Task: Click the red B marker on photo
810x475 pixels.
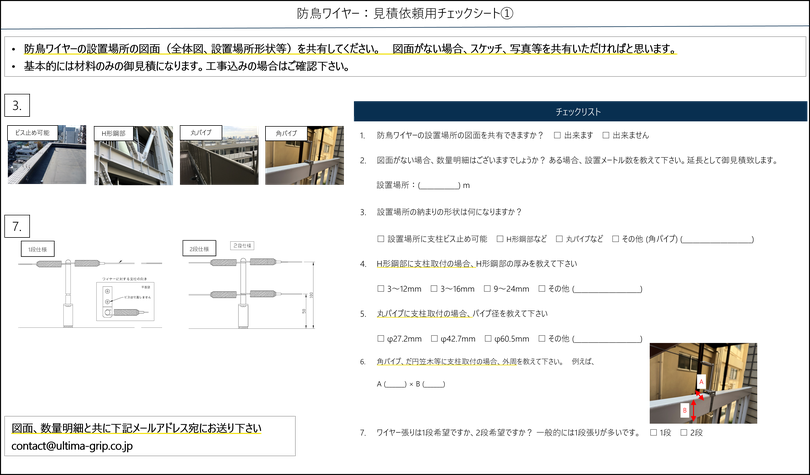Action: [x=684, y=411]
